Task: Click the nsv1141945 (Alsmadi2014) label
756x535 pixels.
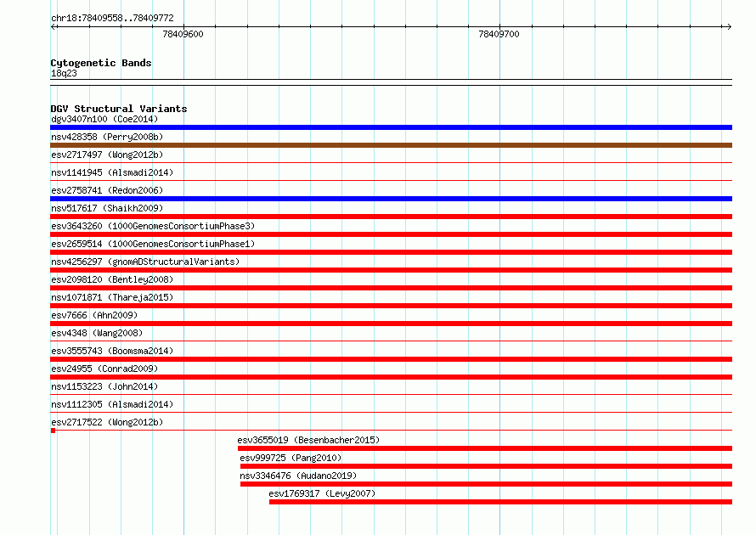Action: click(x=112, y=172)
